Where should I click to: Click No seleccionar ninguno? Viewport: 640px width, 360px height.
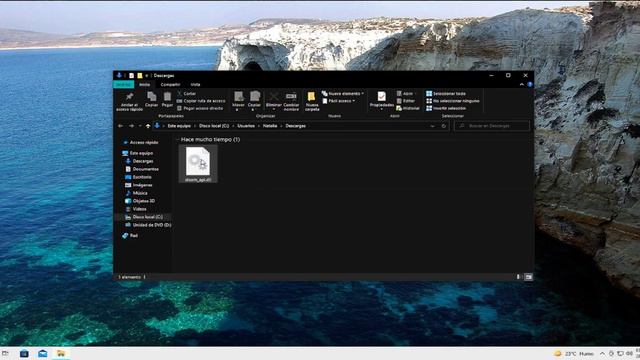453,101
